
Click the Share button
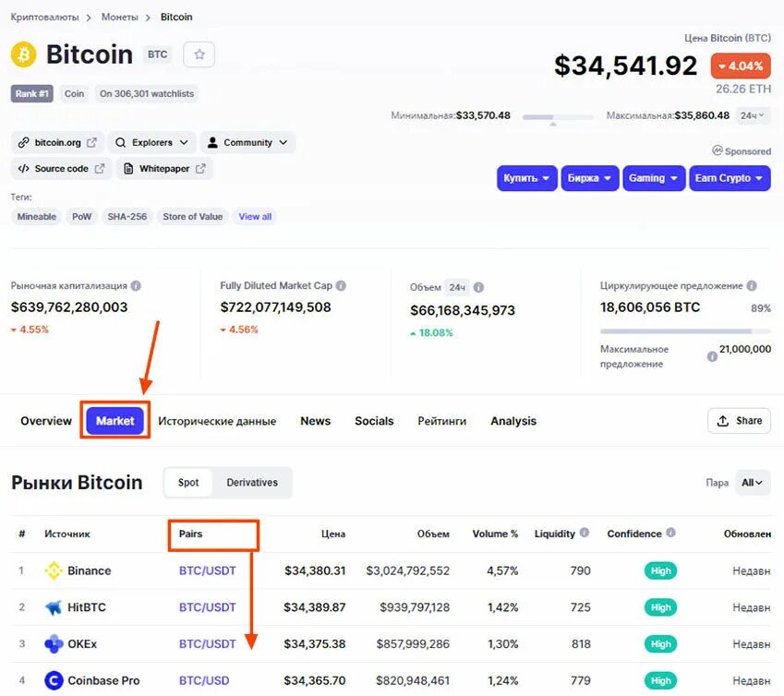click(x=739, y=421)
